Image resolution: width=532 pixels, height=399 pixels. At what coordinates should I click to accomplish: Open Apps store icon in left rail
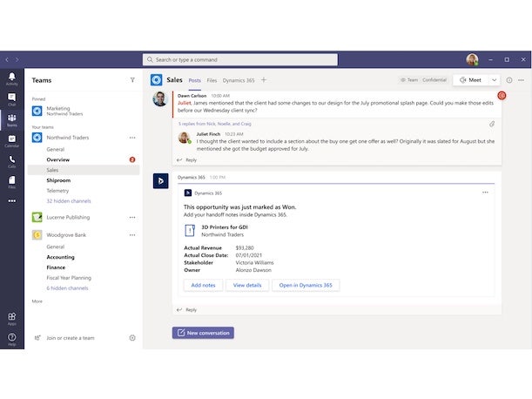coord(11,319)
